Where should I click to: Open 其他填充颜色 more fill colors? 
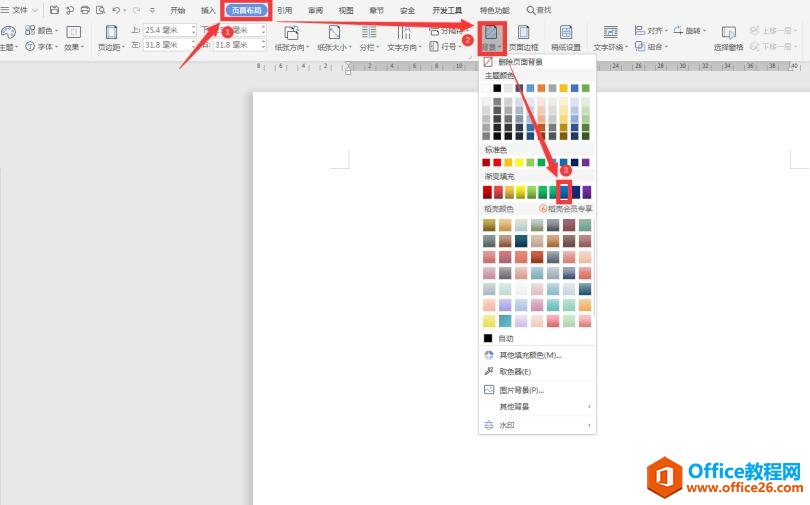tap(530, 355)
